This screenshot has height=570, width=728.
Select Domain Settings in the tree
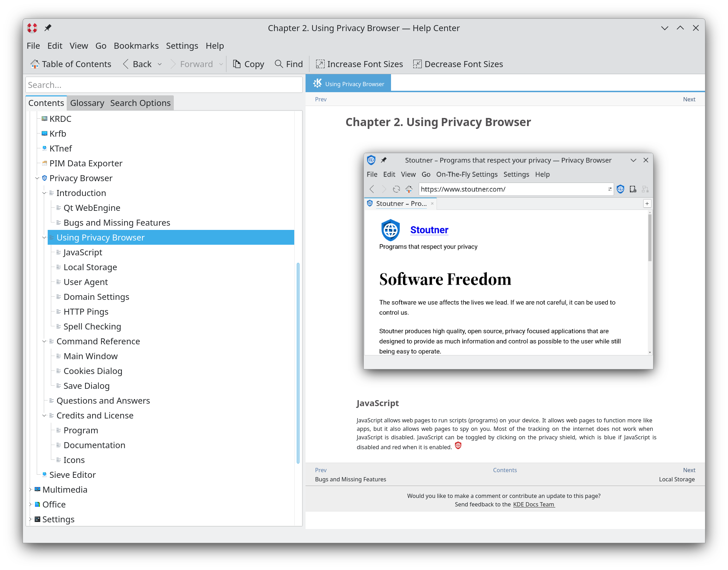tap(96, 297)
